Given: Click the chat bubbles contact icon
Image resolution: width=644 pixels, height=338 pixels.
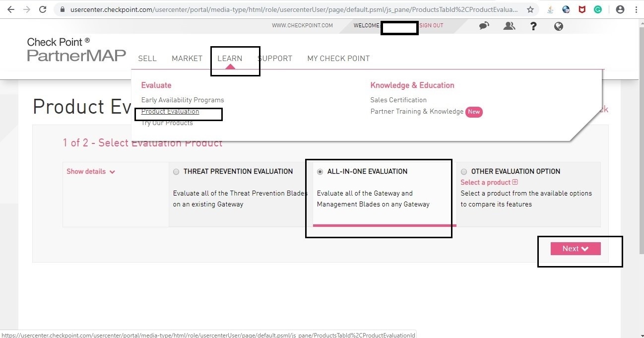Looking at the screenshot, I should click(x=484, y=26).
